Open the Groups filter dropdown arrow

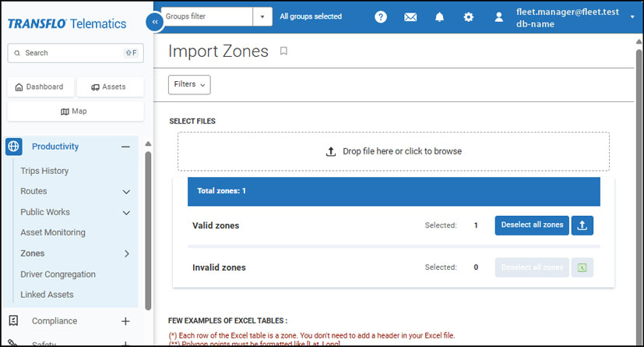click(262, 16)
